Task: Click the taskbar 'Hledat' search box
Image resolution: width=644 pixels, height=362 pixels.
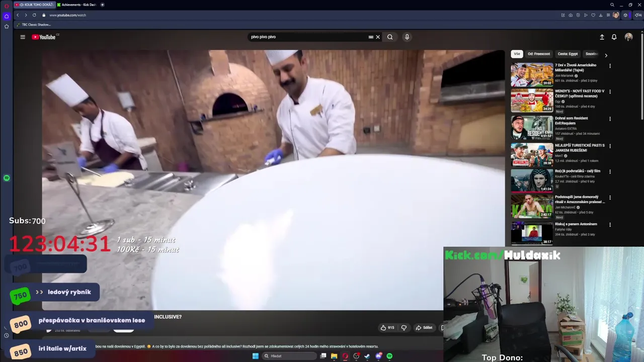Action: click(x=290, y=356)
